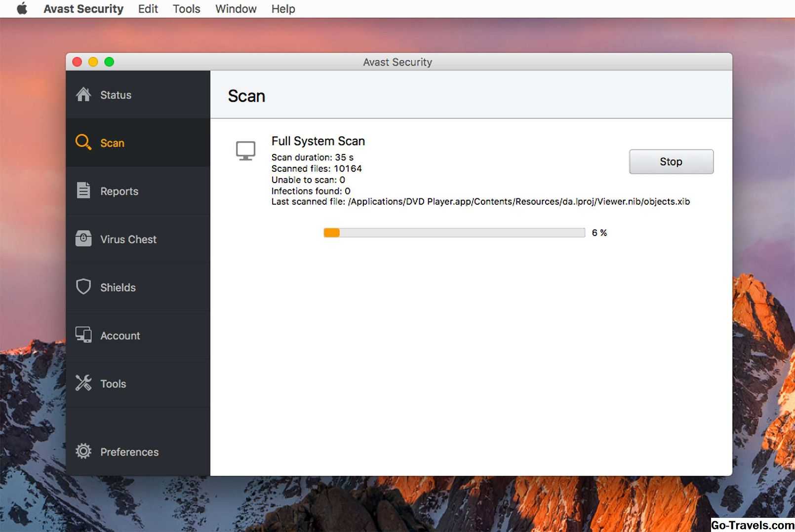Open the Window menu
Screen dimensions: 795x532
(x=236, y=9)
